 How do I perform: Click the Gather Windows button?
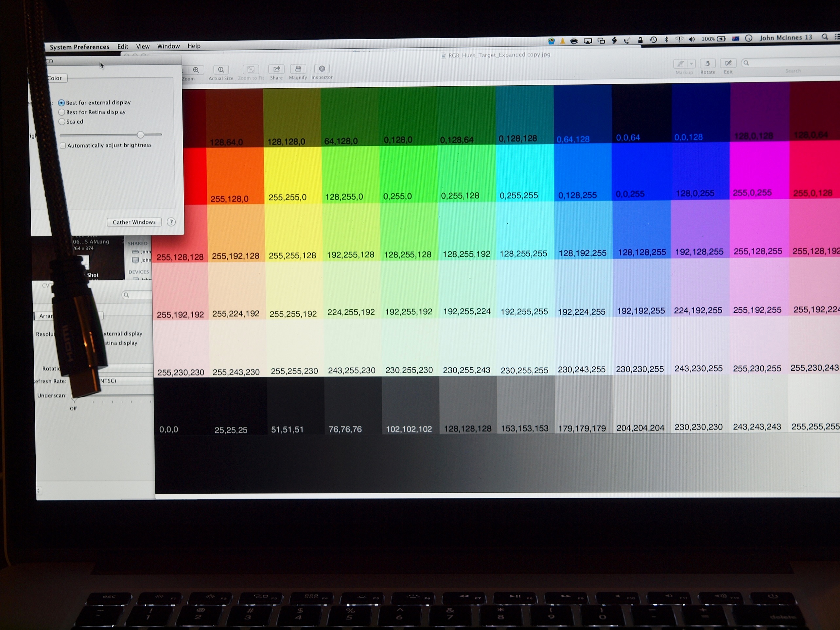(134, 222)
